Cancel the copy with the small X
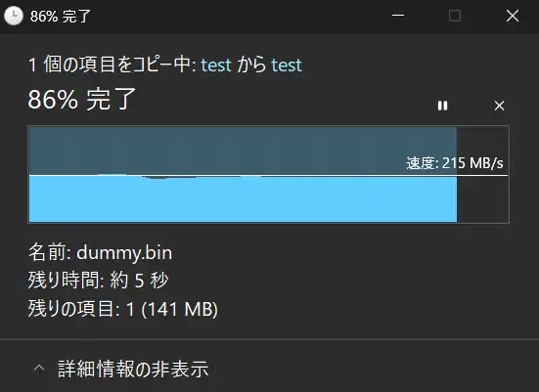The height and width of the screenshot is (392, 539). point(499,106)
